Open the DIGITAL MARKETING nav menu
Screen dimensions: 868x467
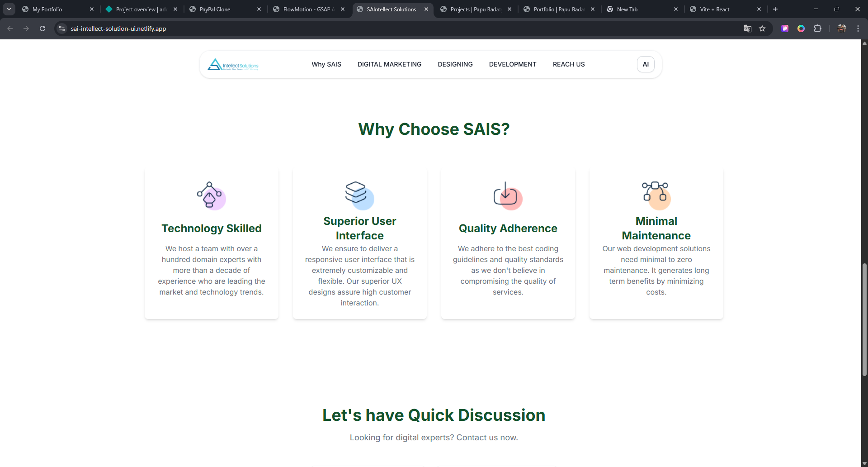point(389,64)
